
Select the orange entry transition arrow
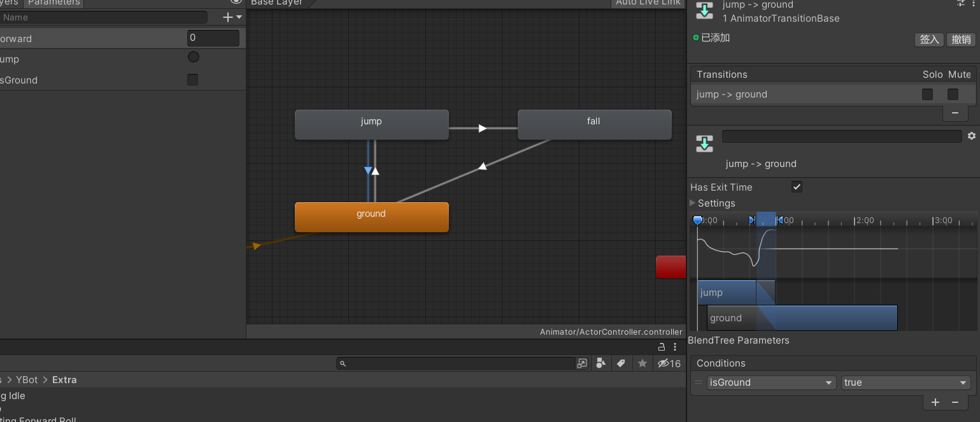click(257, 245)
